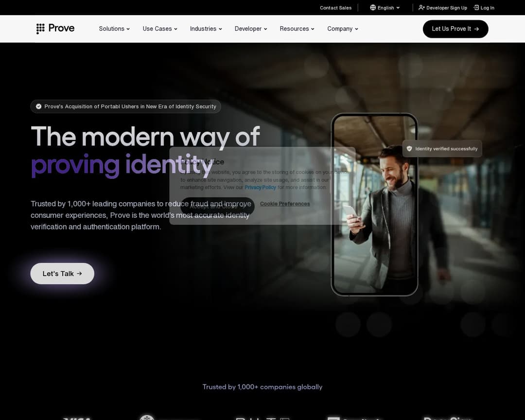Click the globe language icon
This screenshot has height=420, width=525.
pos(373,8)
